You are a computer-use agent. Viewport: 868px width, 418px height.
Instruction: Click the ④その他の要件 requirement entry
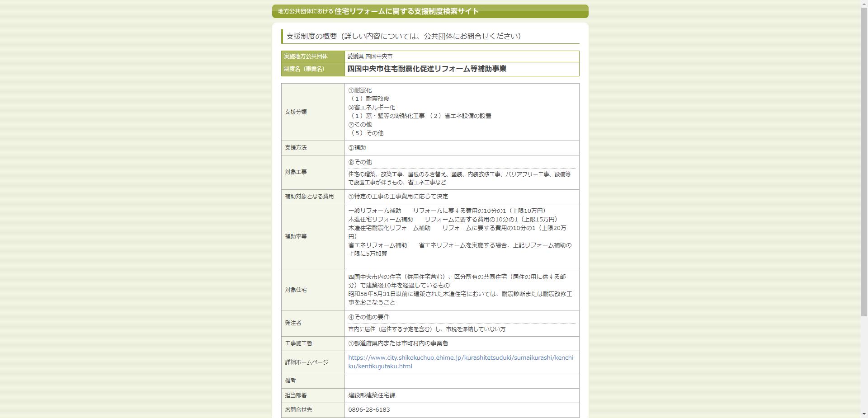click(368, 317)
